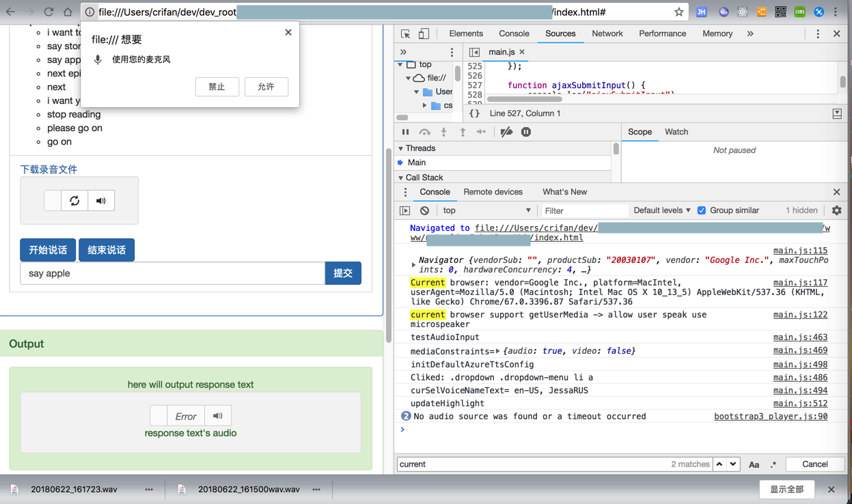Pretty print main.js with the braces icon
The width and height of the screenshot is (852, 504).
coord(474,113)
